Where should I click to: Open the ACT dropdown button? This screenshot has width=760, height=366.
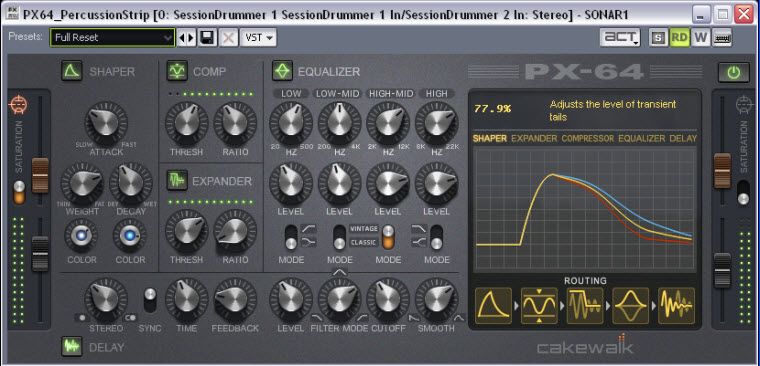pyautogui.click(x=620, y=38)
